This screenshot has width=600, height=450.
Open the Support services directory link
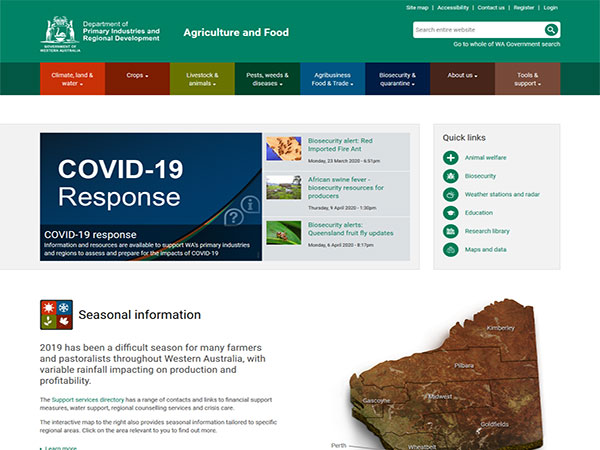[88, 399]
